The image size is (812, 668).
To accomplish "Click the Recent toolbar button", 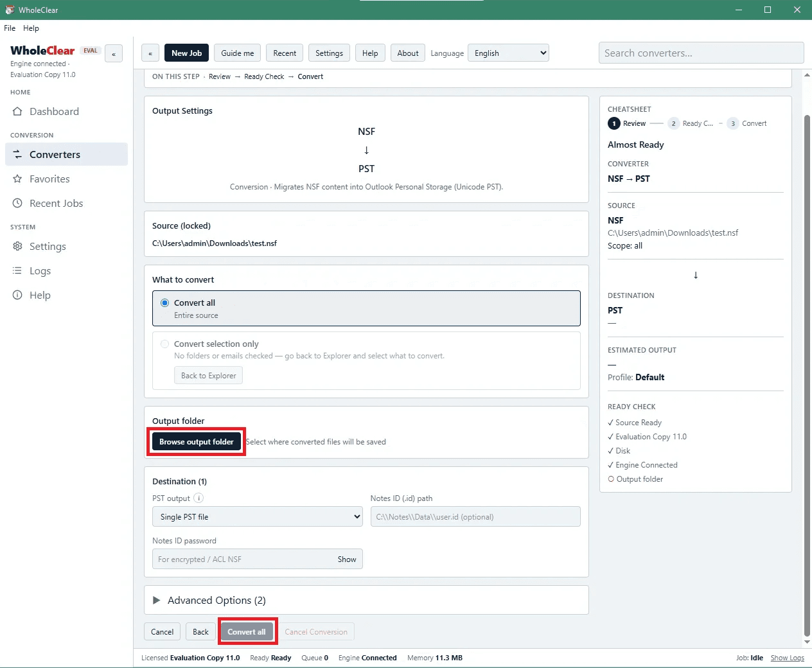I will pos(285,53).
